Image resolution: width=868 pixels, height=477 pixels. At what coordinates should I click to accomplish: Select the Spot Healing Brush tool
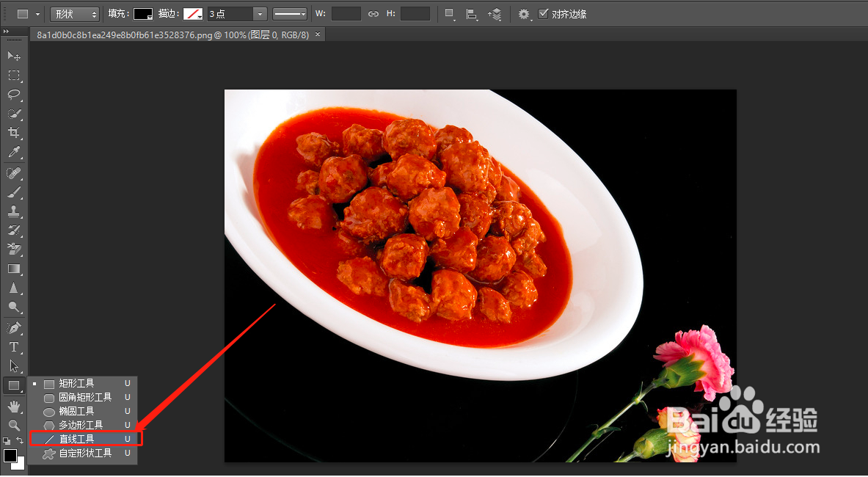pos(14,173)
